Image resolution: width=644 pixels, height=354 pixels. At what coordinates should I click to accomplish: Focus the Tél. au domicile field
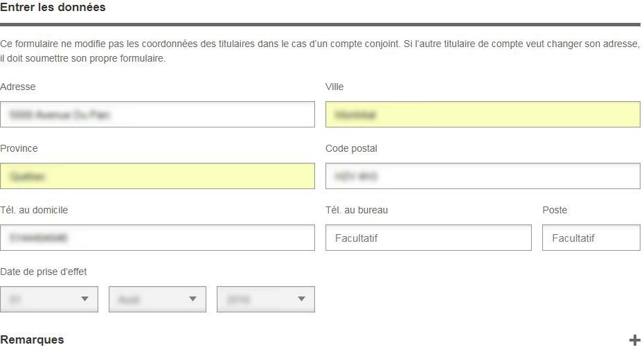tap(157, 238)
